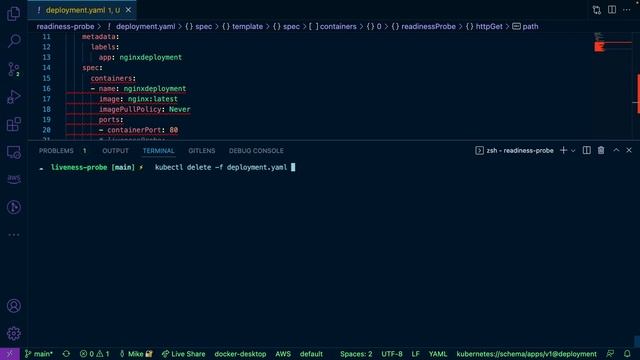Show additional activity bar views
This screenshot has height=360, width=640.
[13, 235]
